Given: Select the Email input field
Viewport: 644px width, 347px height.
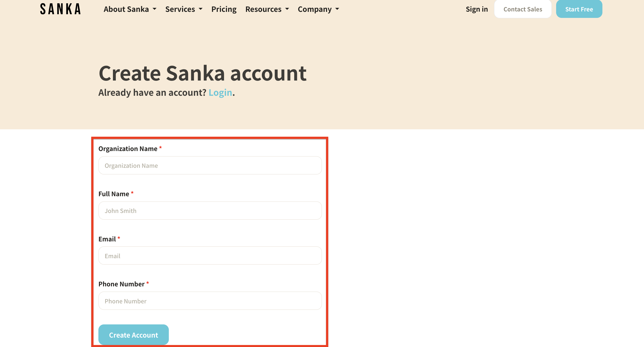Looking at the screenshot, I should click(210, 256).
